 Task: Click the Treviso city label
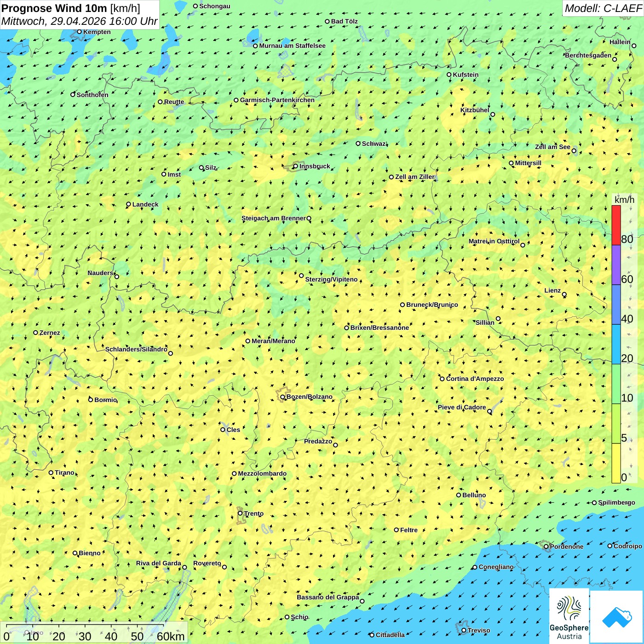tap(479, 630)
